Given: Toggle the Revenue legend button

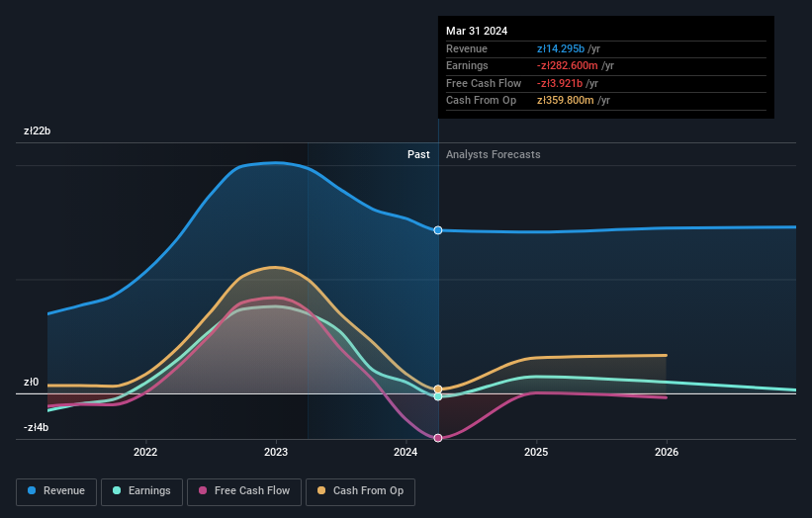Looking at the screenshot, I should [x=56, y=491].
